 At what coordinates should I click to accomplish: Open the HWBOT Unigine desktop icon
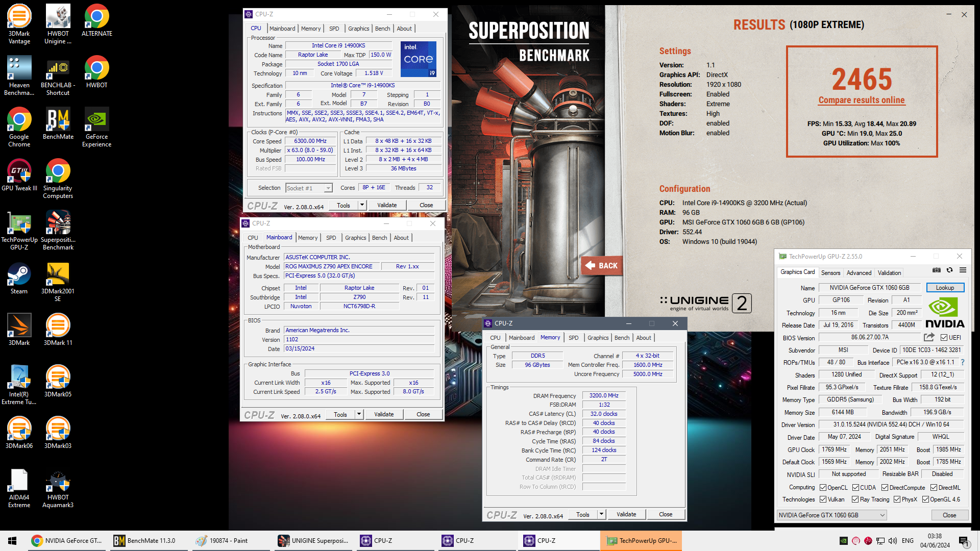tap(58, 24)
